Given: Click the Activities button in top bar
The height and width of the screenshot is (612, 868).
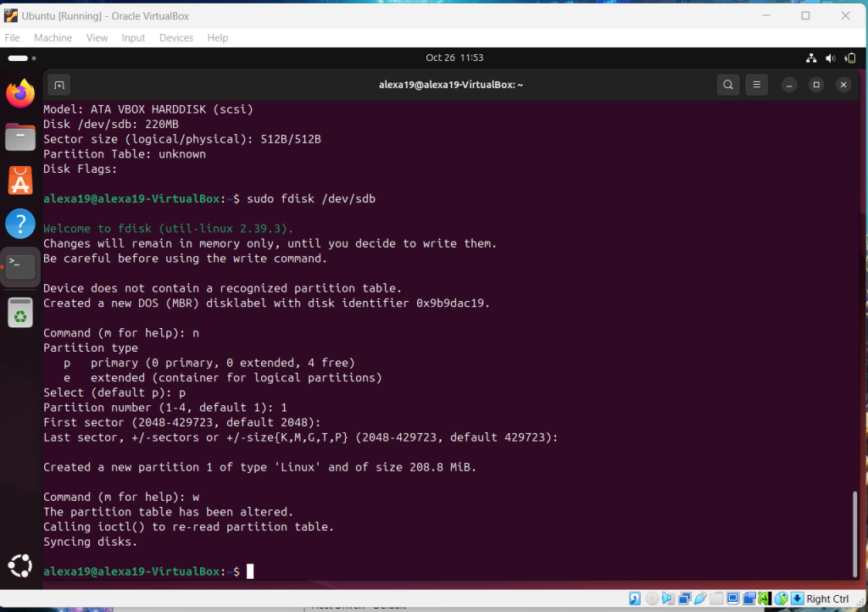Looking at the screenshot, I should [x=22, y=58].
